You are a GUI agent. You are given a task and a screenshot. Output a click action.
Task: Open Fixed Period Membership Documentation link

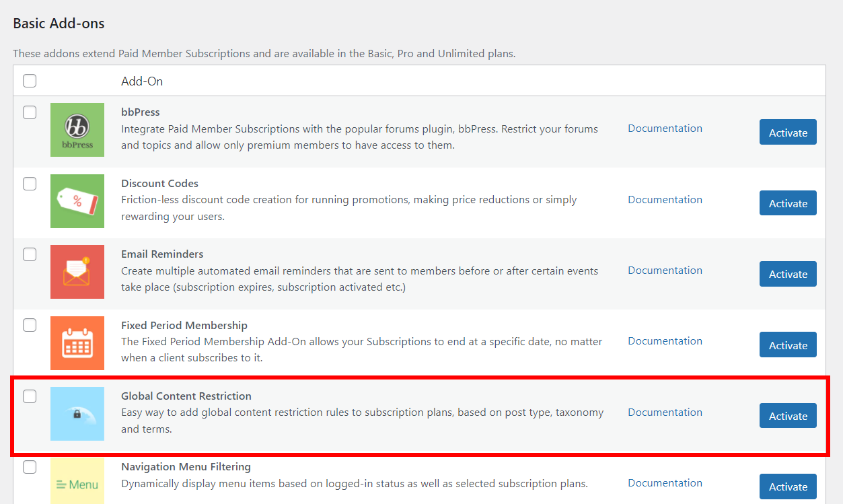(665, 341)
